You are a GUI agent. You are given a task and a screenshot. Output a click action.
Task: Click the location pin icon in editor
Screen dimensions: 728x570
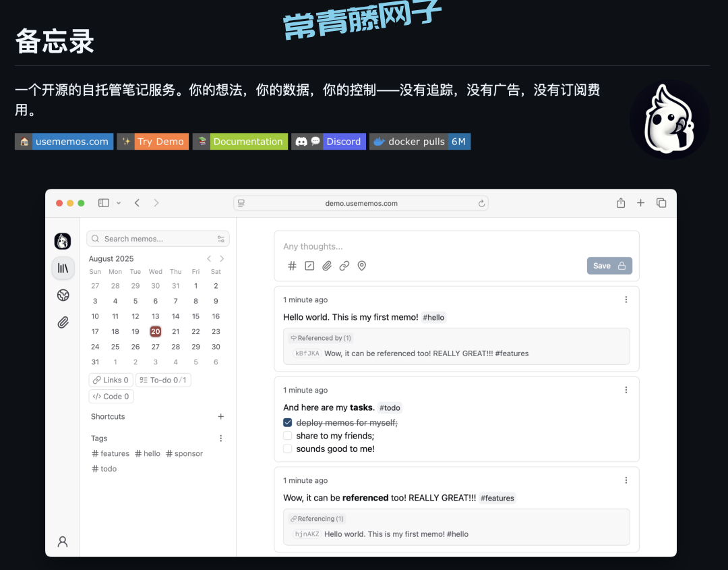(x=362, y=266)
